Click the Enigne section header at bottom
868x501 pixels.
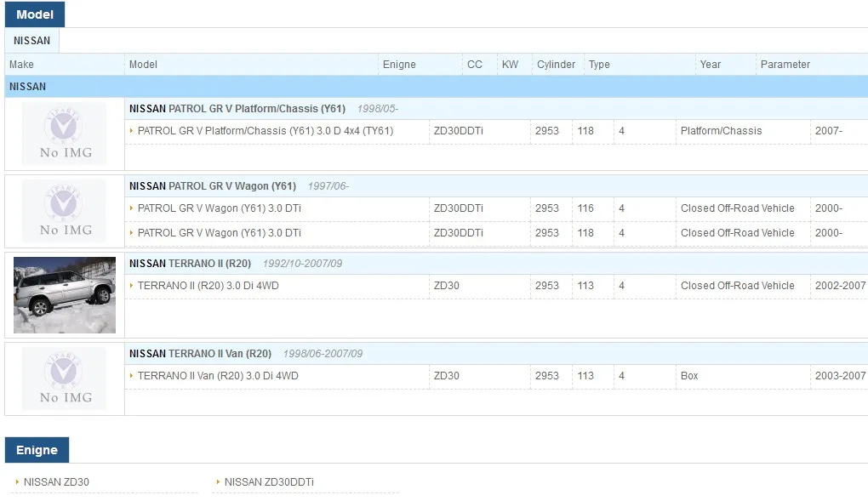pyautogui.click(x=37, y=450)
